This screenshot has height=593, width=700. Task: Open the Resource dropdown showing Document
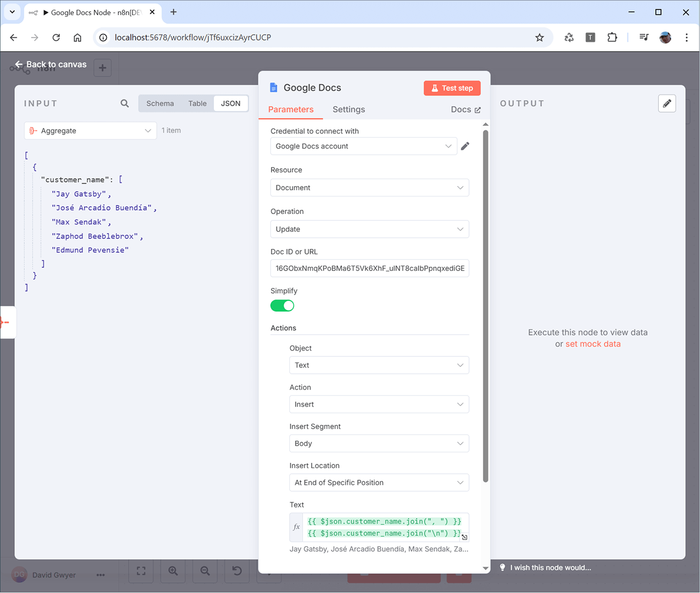point(370,188)
